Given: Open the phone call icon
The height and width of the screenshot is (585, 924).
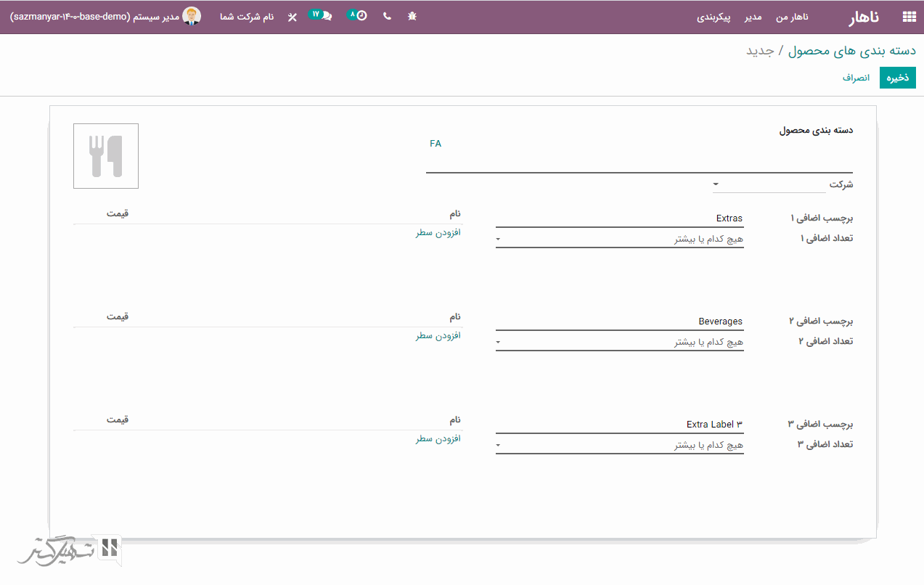Looking at the screenshot, I should pyautogui.click(x=387, y=16).
